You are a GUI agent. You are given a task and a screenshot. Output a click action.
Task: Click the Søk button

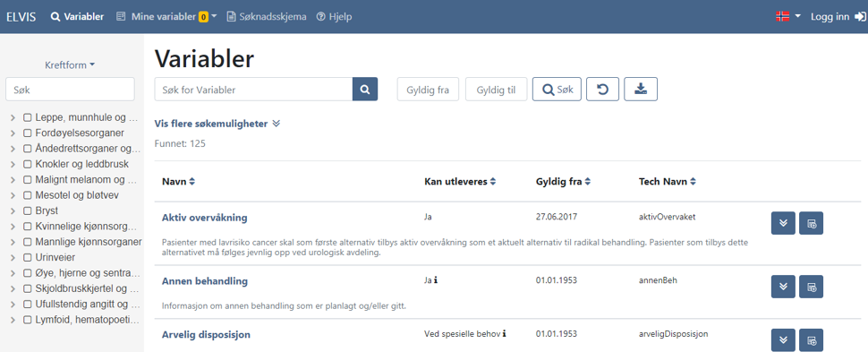tap(557, 90)
